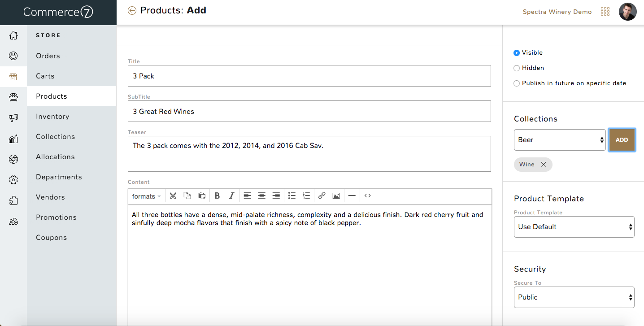Screen dimensions: 644x326
Task: Click the copy icon in the editor toolbar
Action: 187,196
